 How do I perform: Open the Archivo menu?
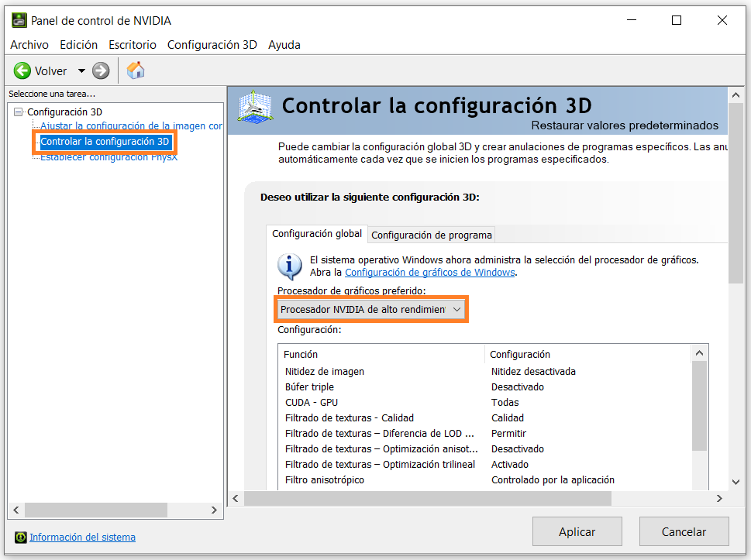click(29, 45)
